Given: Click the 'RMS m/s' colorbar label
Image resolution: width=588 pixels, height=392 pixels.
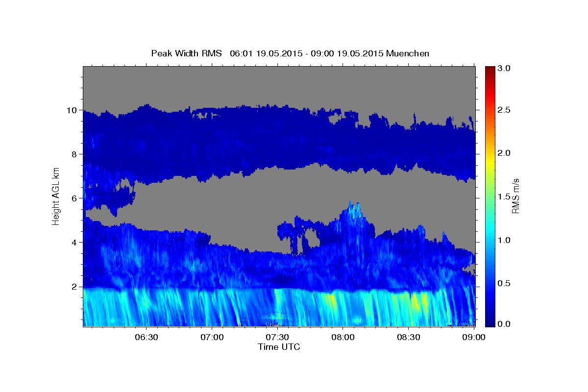Looking at the screenshot, I should (515, 196).
